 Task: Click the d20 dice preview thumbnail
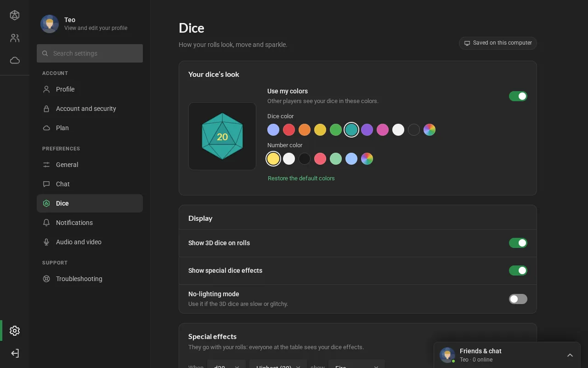point(222,136)
